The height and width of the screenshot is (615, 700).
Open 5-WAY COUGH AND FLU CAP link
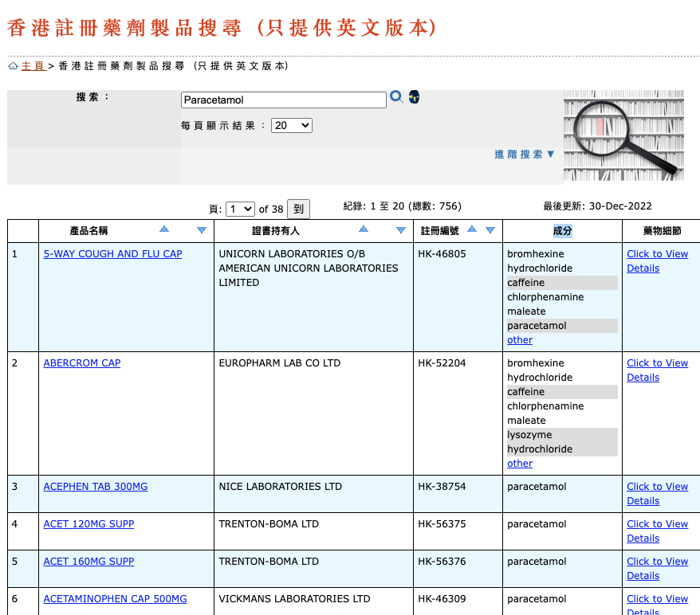tap(112, 254)
